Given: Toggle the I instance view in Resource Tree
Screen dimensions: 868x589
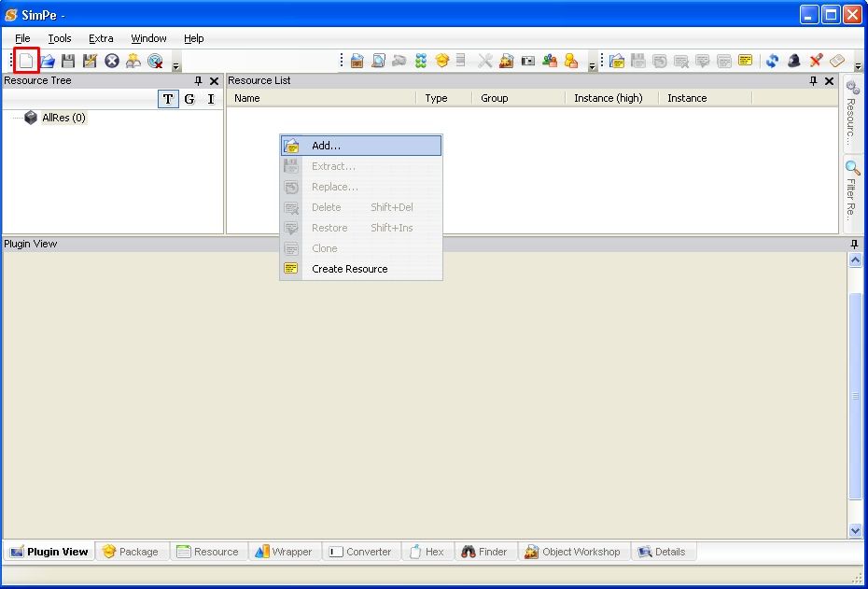Looking at the screenshot, I should 210,99.
